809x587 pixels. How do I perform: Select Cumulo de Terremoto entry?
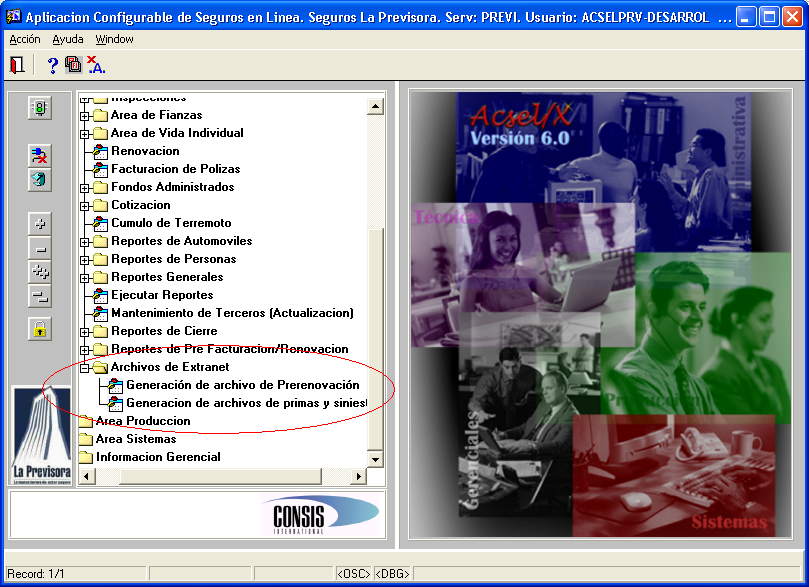tap(171, 223)
